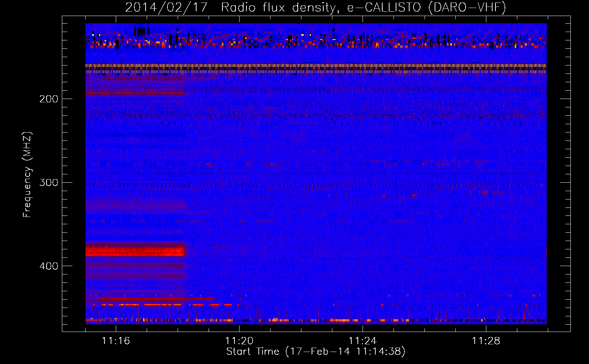Image resolution: width=589 pixels, height=364 pixels.
Task: Click the '300' frequency tick label
Action: [x=49, y=182]
